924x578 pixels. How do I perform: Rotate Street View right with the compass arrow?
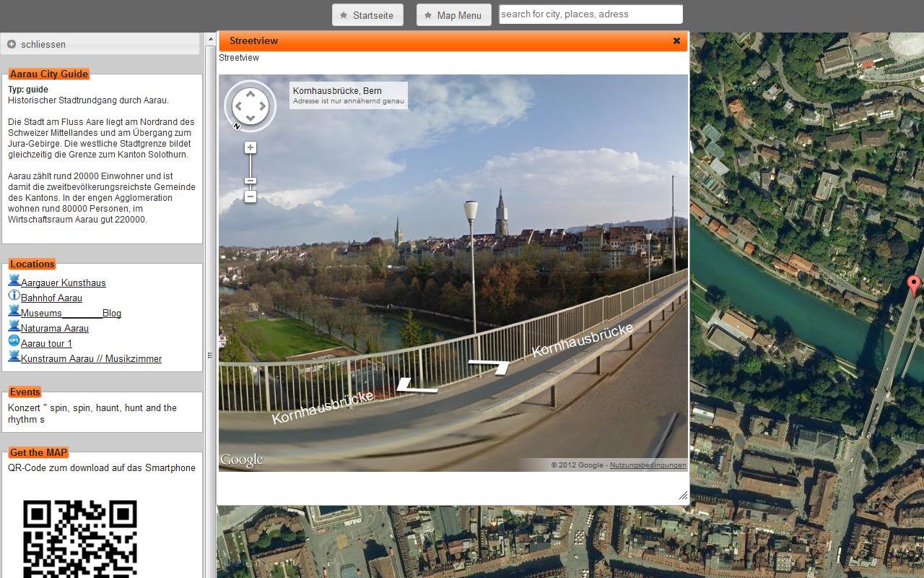point(263,106)
